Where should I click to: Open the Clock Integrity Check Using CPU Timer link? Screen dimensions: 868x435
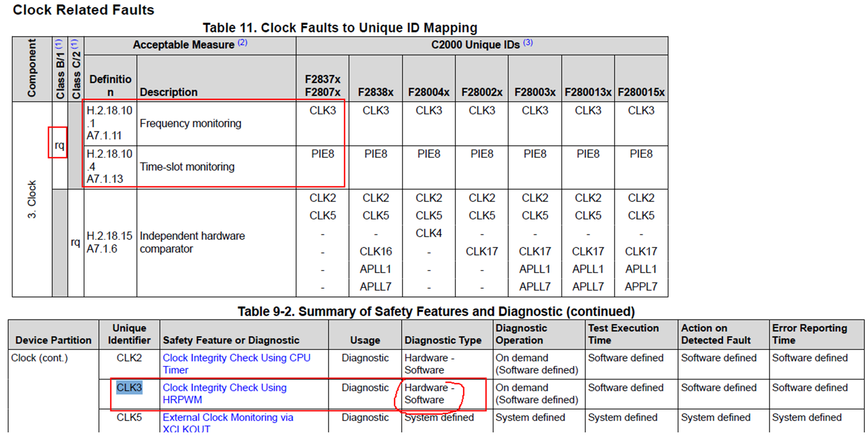[236, 364]
